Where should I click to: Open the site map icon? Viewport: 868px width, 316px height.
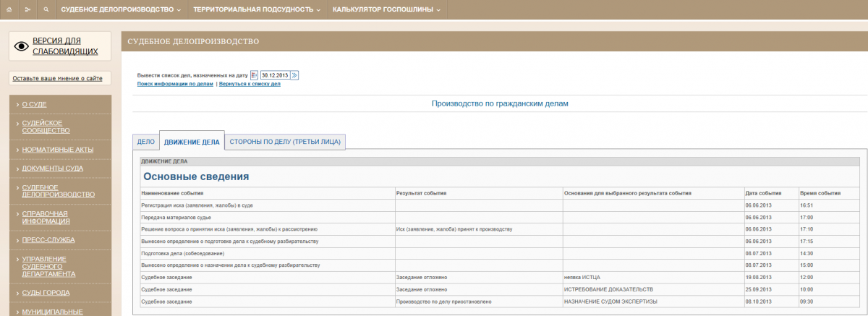(27, 10)
